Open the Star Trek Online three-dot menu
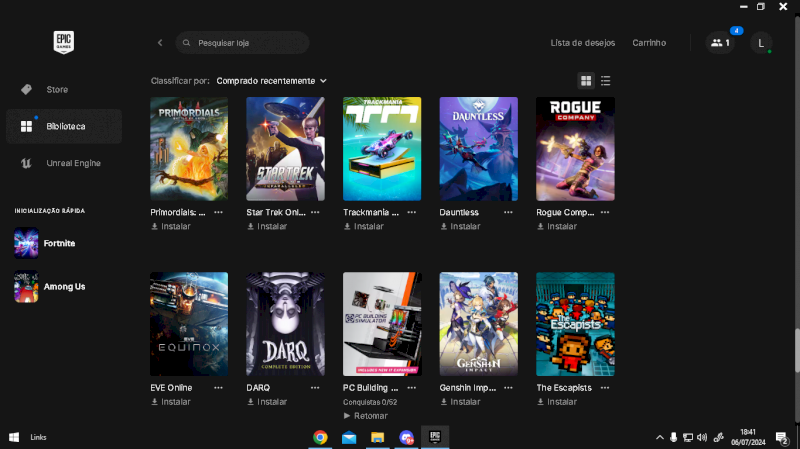Image resolution: width=800 pixels, height=449 pixels. coord(315,212)
